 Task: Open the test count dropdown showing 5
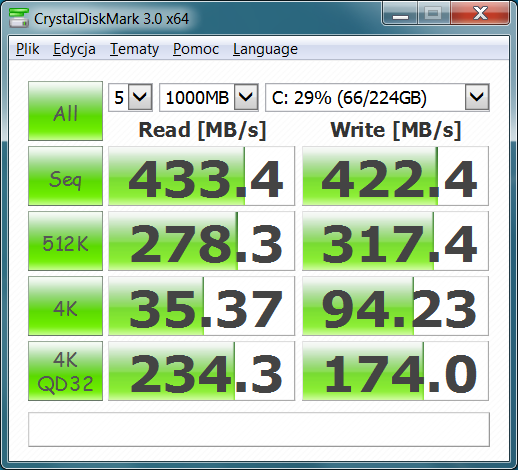pyautogui.click(x=130, y=98)
